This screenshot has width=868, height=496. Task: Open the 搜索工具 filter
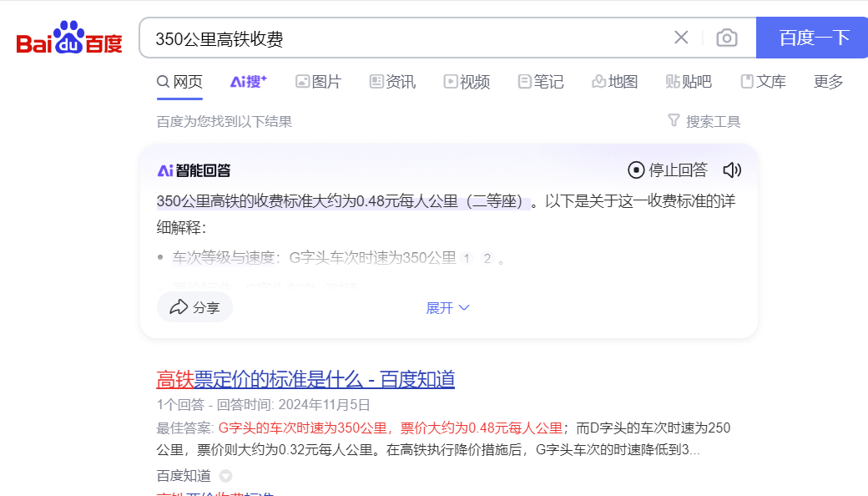coord(704,122)
